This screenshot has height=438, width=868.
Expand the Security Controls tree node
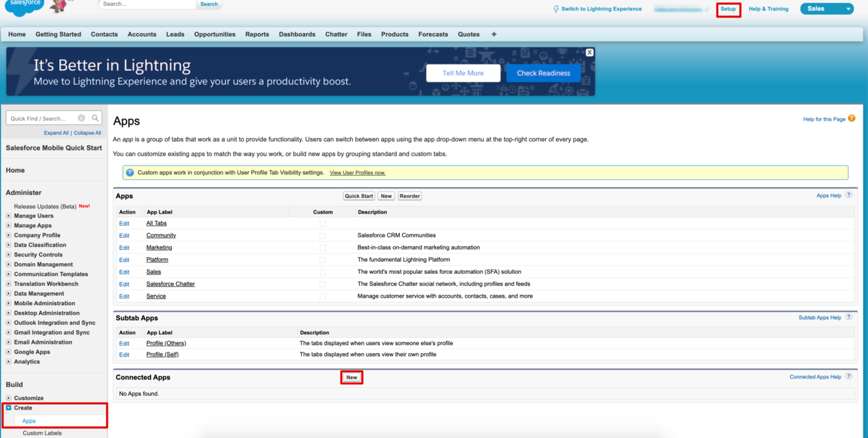click(x=9, y=254)
